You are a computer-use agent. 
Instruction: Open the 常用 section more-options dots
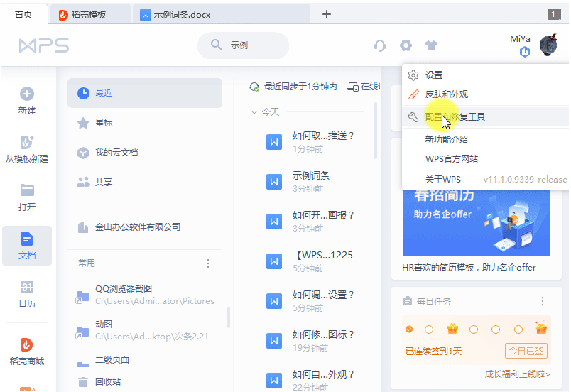208,263
